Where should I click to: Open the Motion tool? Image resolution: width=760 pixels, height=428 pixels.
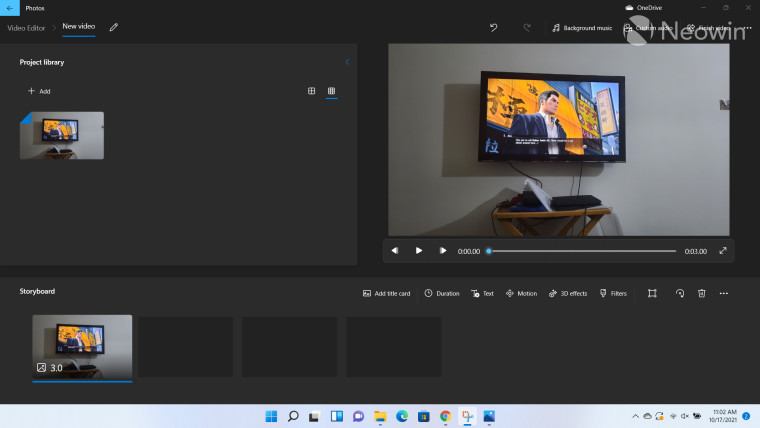tap(521, 293)
